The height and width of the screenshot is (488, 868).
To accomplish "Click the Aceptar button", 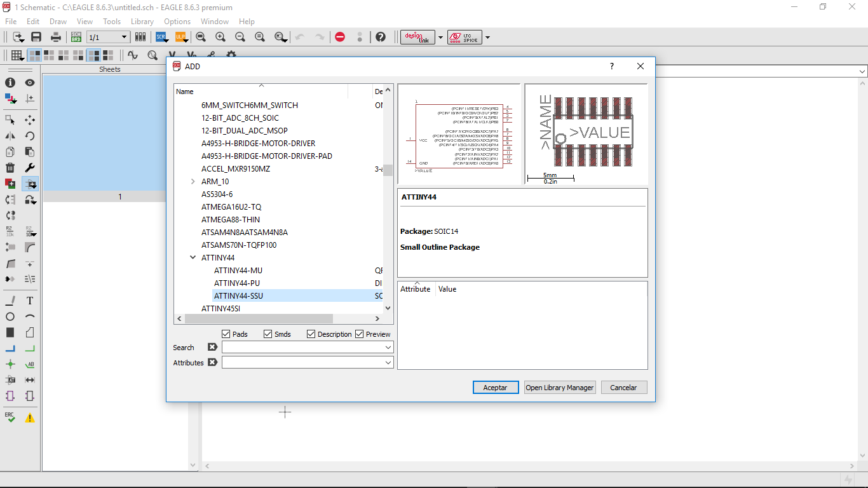I will (x=495, y=388).
